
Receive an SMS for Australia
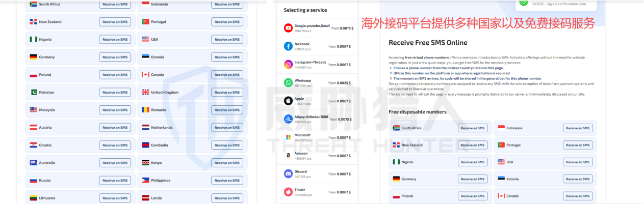(115, 163)
